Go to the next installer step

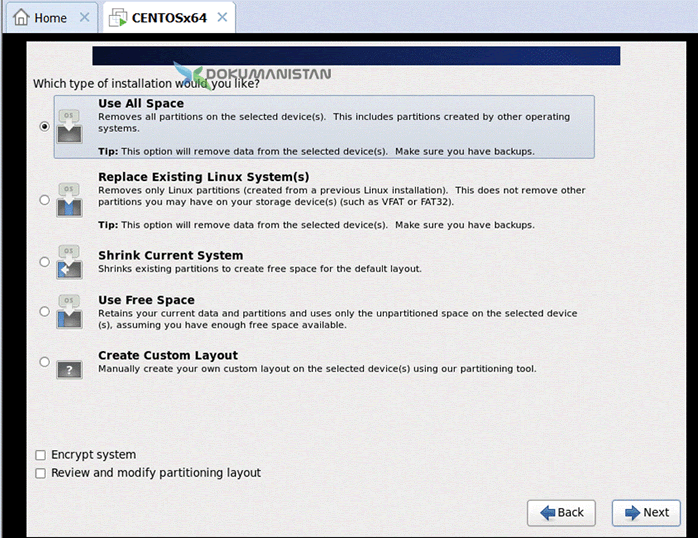pyautogui.click(x=646, y=513)
